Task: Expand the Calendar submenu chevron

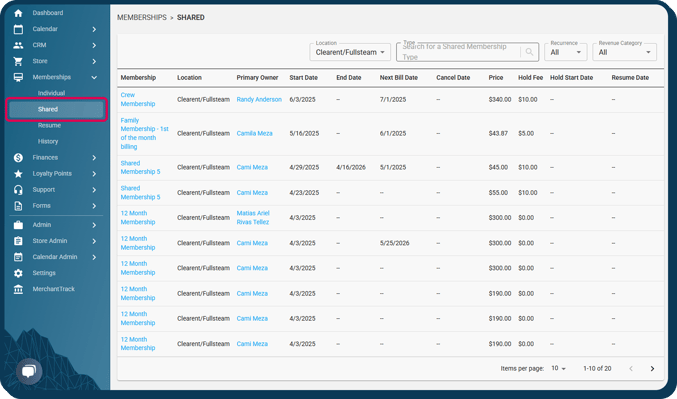Action: pyautogui.click(x=94, y=29)
